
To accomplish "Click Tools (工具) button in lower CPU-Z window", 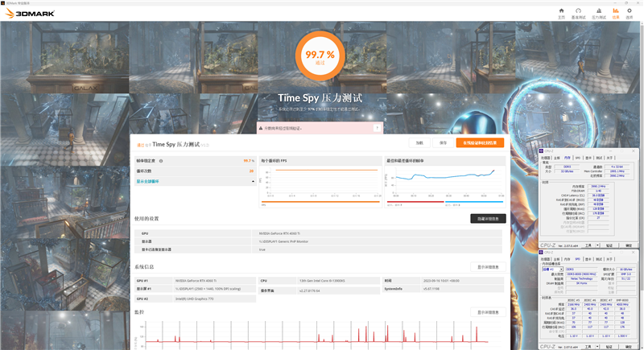I will pyautogui.click(x=588, y=347).
